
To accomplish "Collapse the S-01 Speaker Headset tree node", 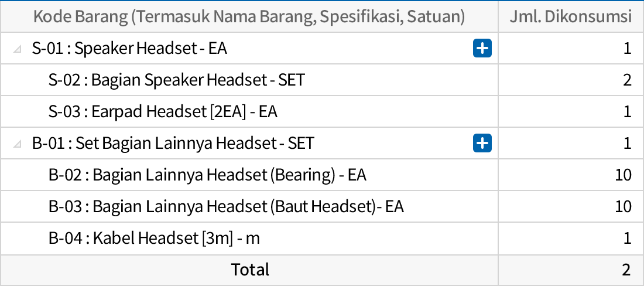I will (18, 49).
